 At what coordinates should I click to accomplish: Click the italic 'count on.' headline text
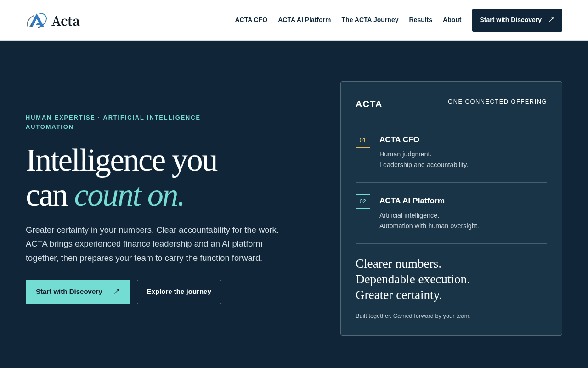click(129, 195)
